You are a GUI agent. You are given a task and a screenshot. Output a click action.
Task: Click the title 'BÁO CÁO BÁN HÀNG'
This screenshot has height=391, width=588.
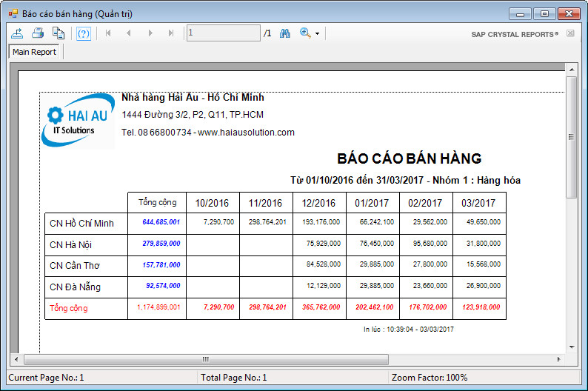point(409,158)
